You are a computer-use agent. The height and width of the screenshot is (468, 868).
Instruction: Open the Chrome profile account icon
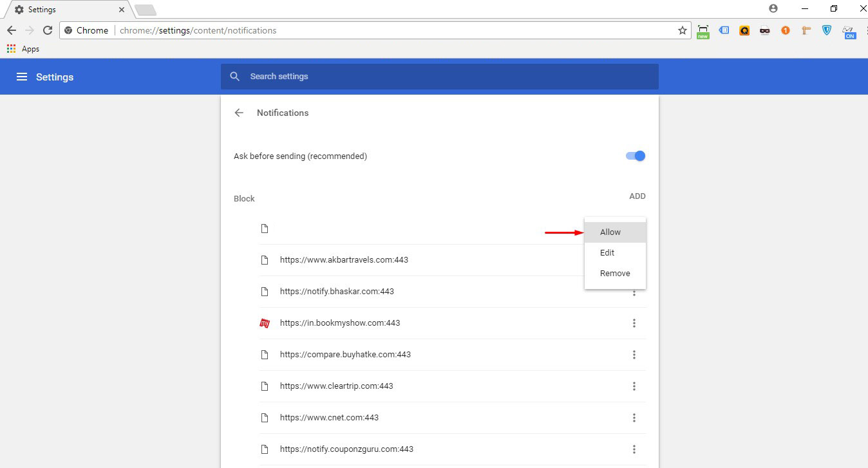773,8
